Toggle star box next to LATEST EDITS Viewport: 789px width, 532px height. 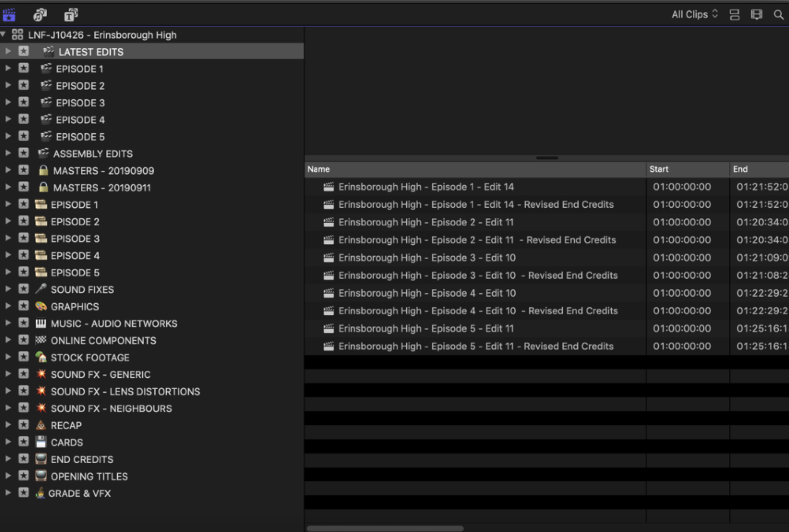(23, 51)
